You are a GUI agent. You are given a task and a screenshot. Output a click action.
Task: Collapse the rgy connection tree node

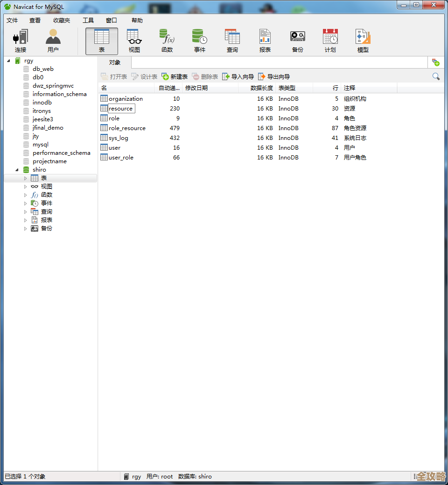[x=8, y=61]
